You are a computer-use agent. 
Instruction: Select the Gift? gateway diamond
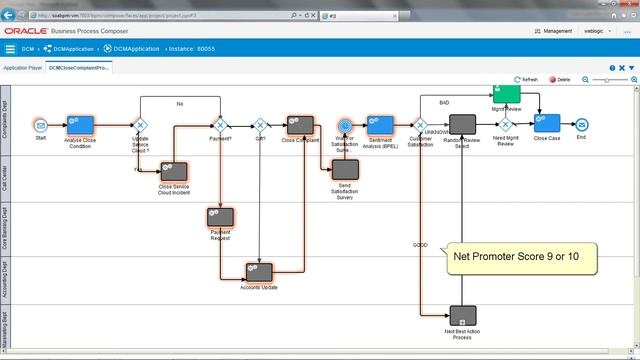pos(260,125)
